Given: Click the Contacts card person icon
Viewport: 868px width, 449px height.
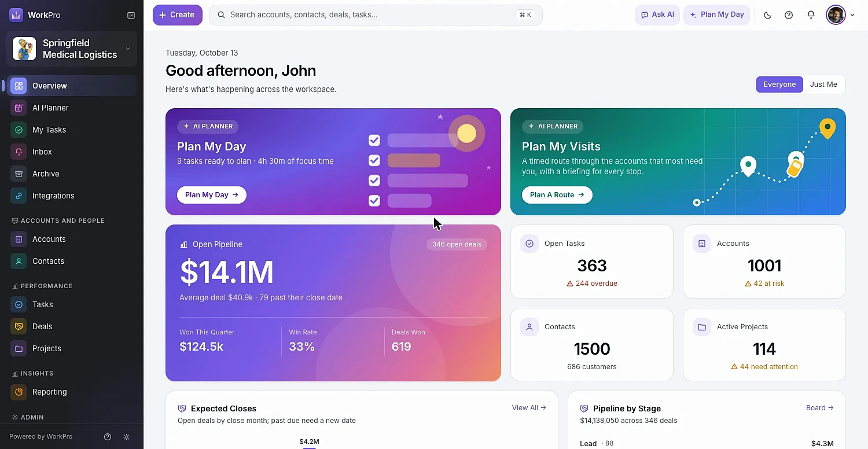Looking at the screenshot, I should [x=529, y=327].
